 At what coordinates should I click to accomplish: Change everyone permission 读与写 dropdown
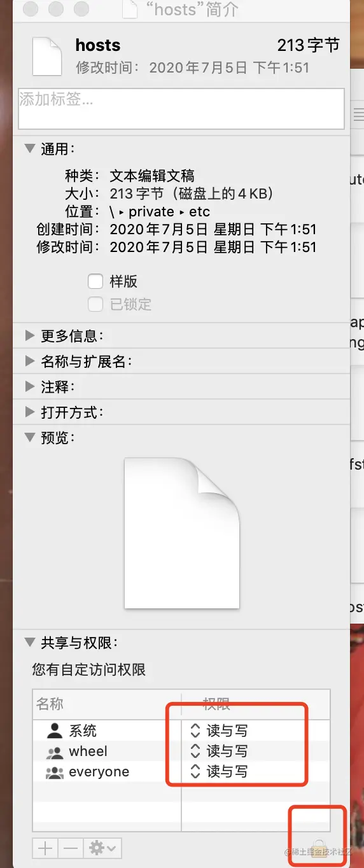pyautogui.click(x=218, y=772)
